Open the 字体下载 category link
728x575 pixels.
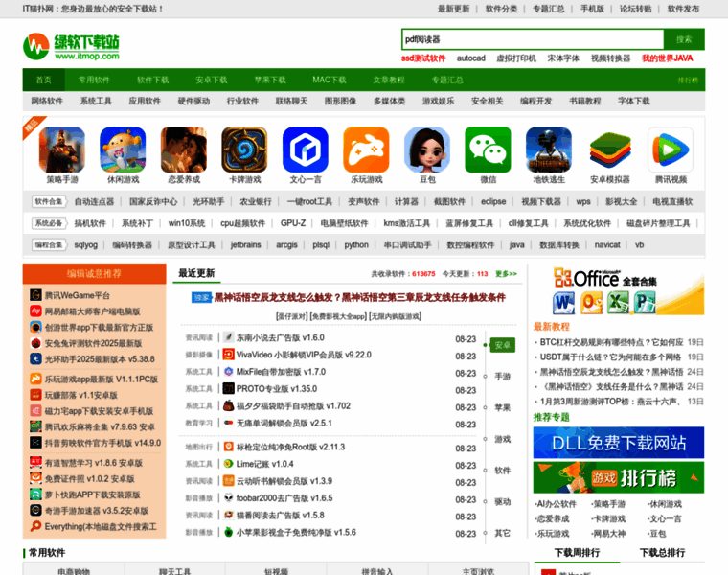pos(634,102)
